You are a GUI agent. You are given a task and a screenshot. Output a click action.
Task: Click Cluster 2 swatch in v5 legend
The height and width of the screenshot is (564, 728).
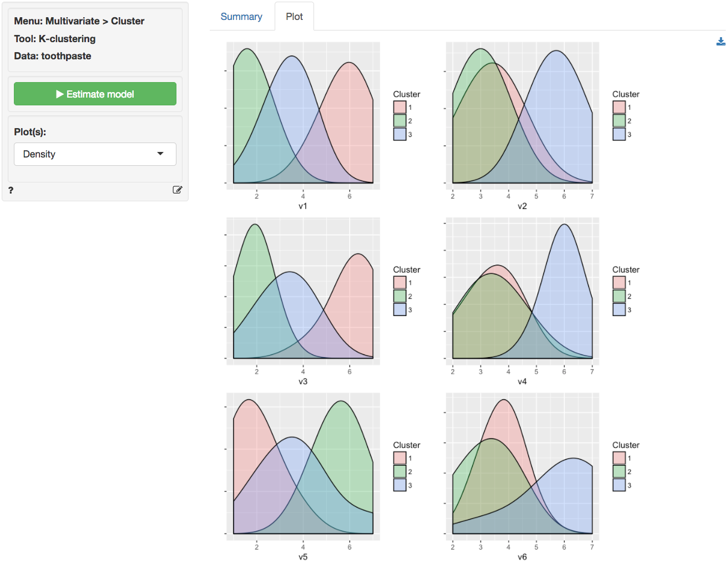pos(400,471)
